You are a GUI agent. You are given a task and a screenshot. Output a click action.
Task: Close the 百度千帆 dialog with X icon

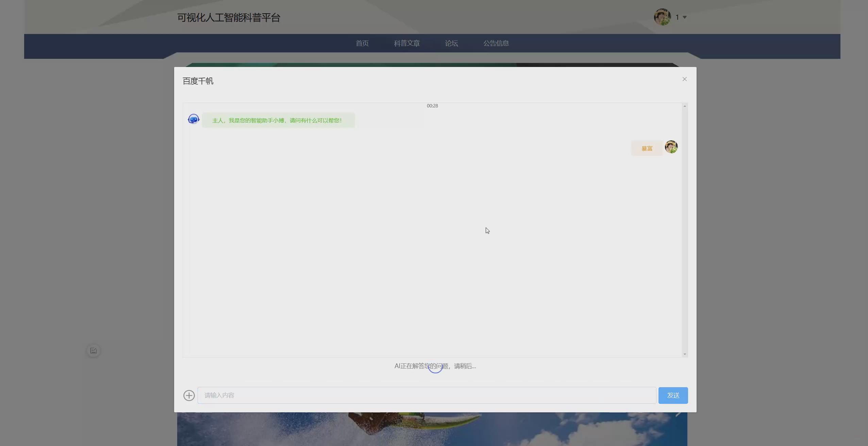(x=684, y=79)
